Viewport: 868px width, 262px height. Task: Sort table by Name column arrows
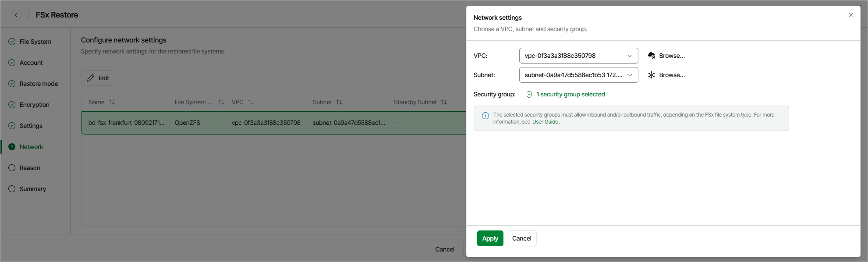[112, 102]
